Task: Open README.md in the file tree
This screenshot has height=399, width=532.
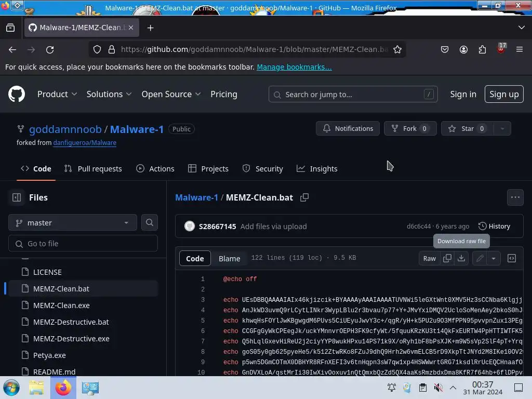Action: [x=54, y=371]
